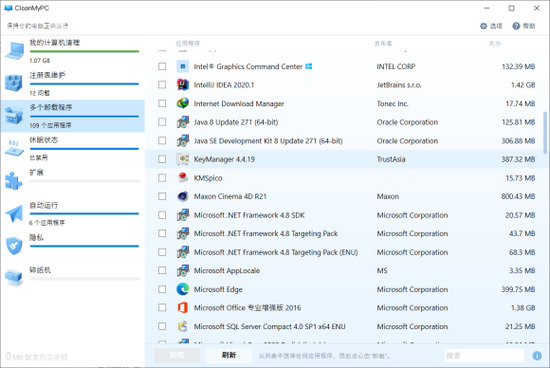This screenshot has height=368, width=550.
Task: Click the Java SE Development Kit icon
Action: pos(183,141)
